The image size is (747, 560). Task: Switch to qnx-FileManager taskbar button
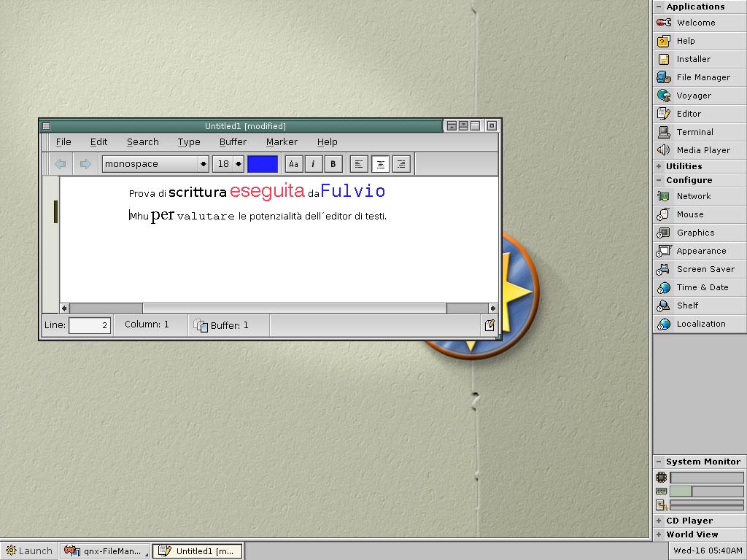(x=105, y=551)
